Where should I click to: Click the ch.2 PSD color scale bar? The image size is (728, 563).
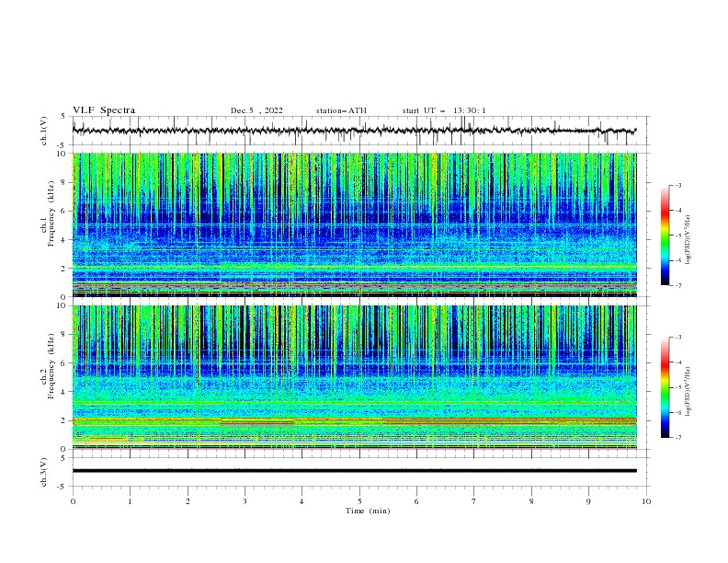pos(665,387)
